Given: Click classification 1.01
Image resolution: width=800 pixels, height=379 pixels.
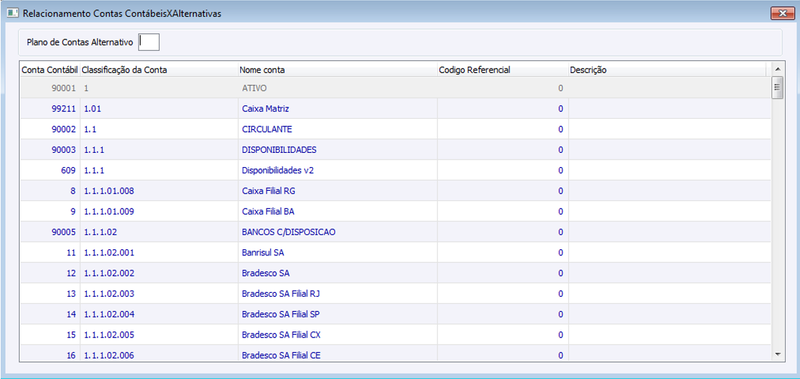Looking at the screenshot, I should [x=92, y=109].
